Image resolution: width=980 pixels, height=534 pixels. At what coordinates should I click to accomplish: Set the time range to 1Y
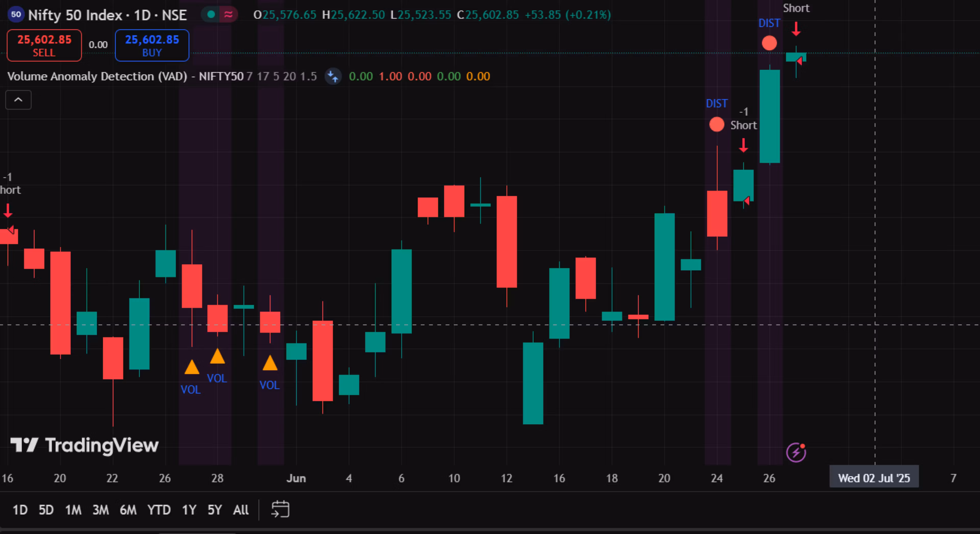pos(189,510)
